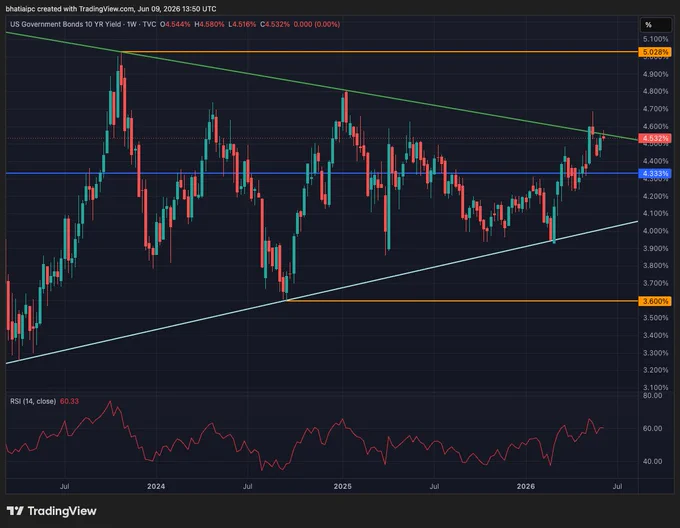Click the H4.580% high value
Image resolution: width=680 pixels, height=528 pixels.
pyautogui.click(x=209, y=24)
